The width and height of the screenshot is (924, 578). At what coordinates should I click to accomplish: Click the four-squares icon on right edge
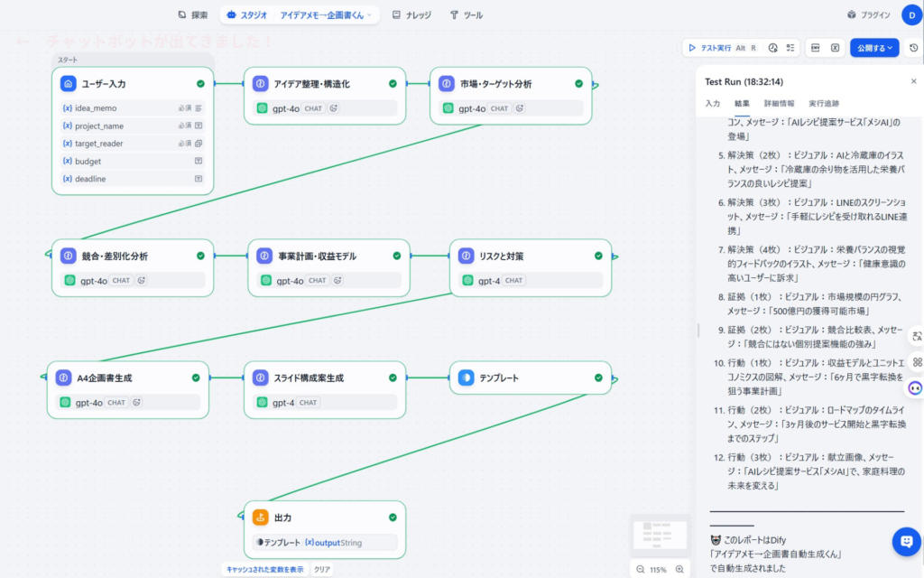(918, 362)
